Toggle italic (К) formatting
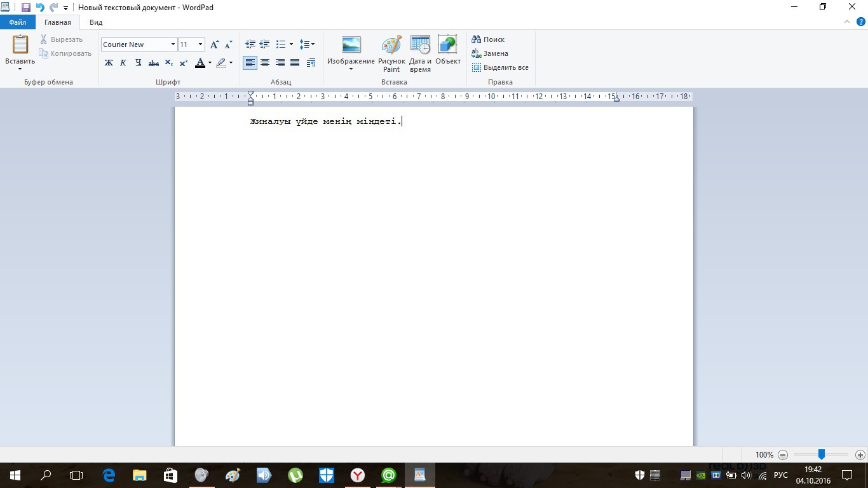868x488 pixels. pyautogui.click(x=123, y=63)
